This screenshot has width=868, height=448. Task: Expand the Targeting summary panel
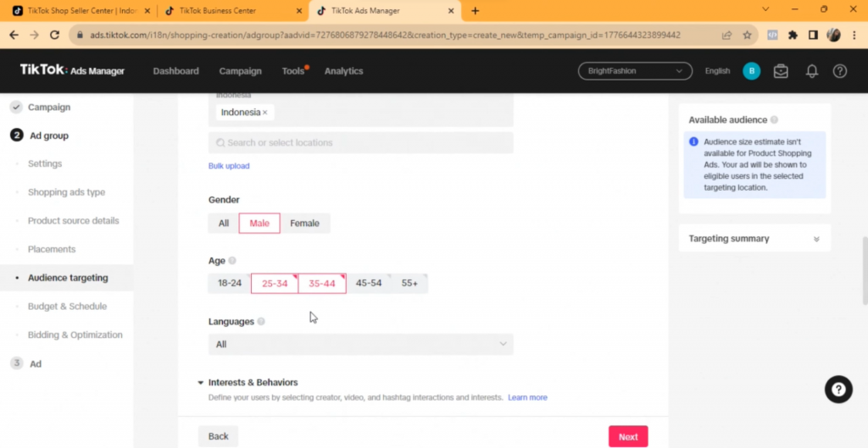click(816, 239)
